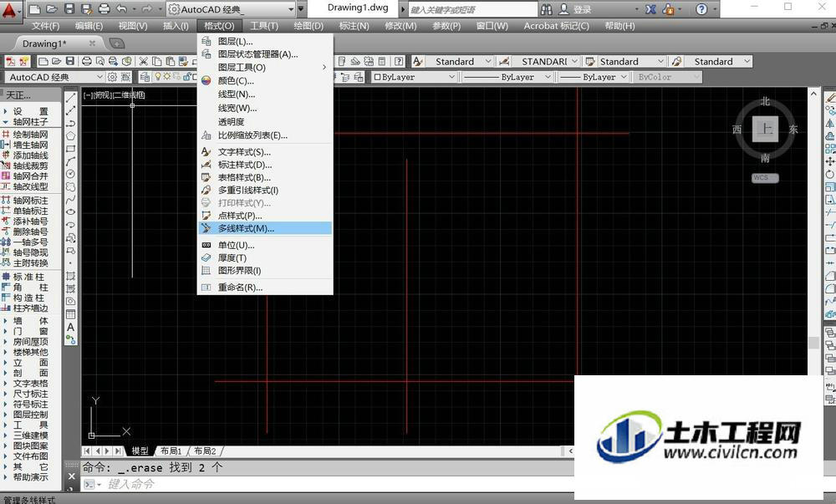Expand the 图层工具(O) submenu arrow

[324, 67]
